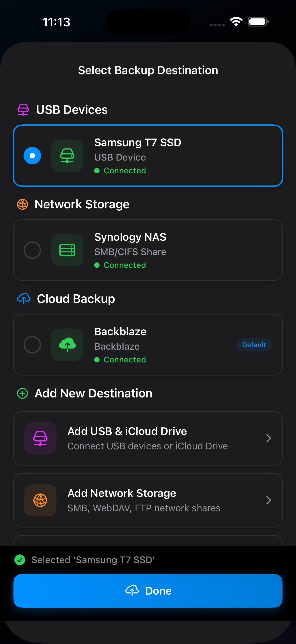
Task: Select the Backblaze radio button
Action: point(32,344)
